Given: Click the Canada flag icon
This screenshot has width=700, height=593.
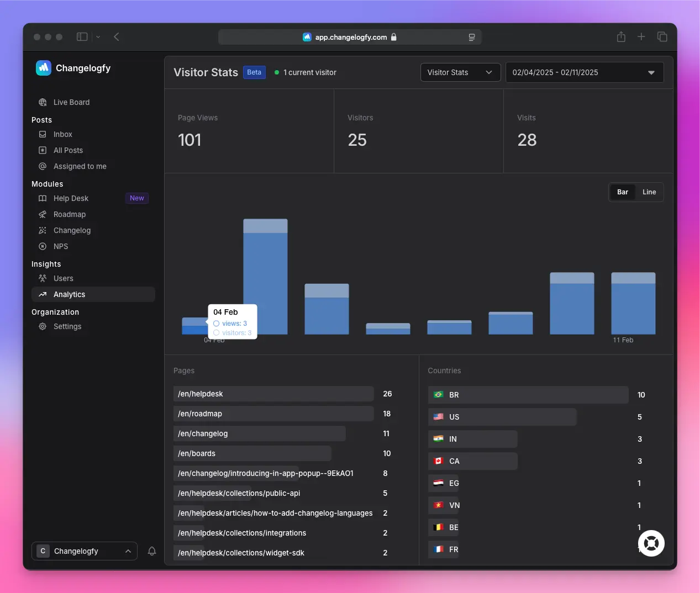Looking at the screenshot, I should click(x=439, y=461).
